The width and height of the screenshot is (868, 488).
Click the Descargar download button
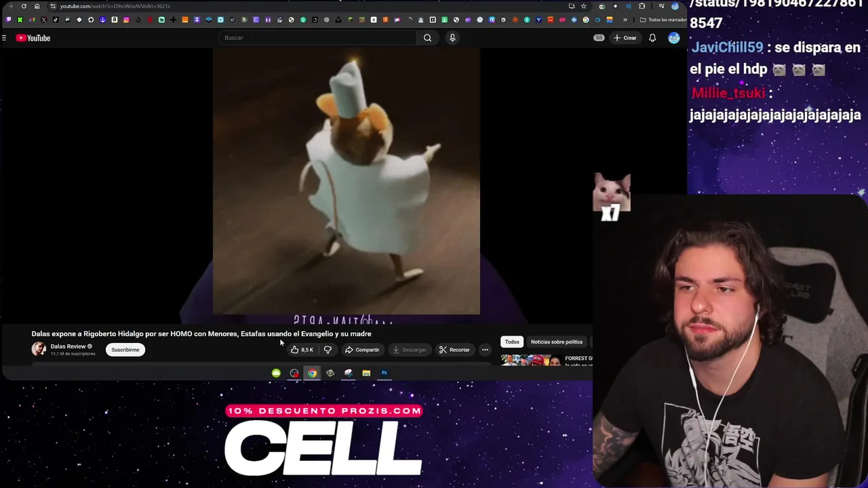point(409,350)
